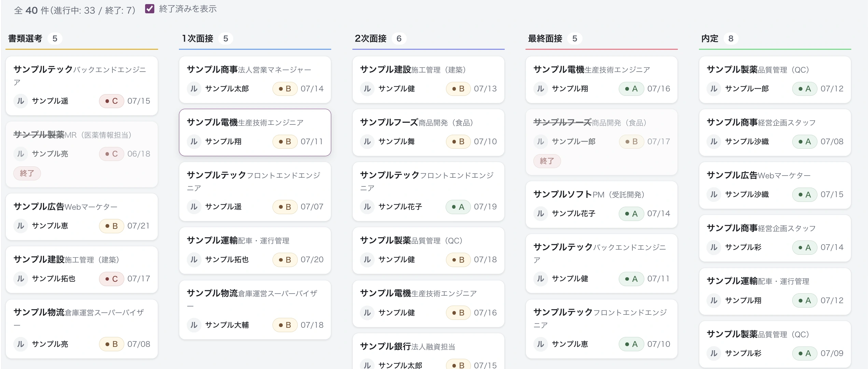Image resolution: width=868 pixels, height=369 pixels.
Task: Click the count badge 6 beside 2次面接
Action: (399, 39)
